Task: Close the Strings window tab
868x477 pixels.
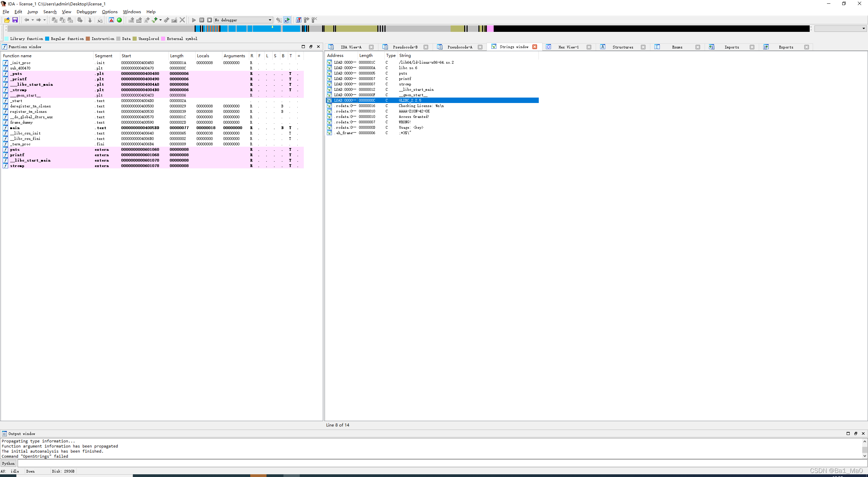Action: [535, 47]
